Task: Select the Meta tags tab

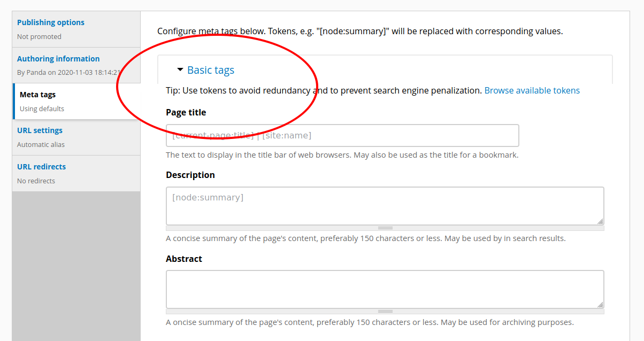Action: (36, 94)
